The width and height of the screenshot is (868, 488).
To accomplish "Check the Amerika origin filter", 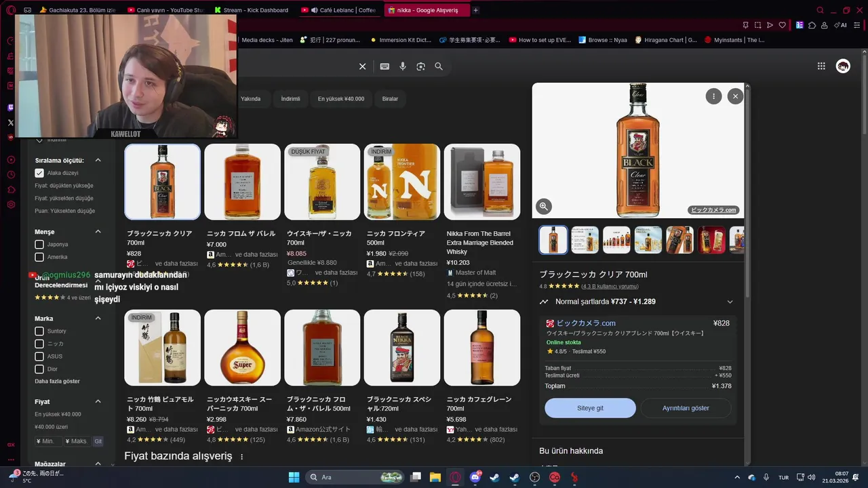I will 39,258.
